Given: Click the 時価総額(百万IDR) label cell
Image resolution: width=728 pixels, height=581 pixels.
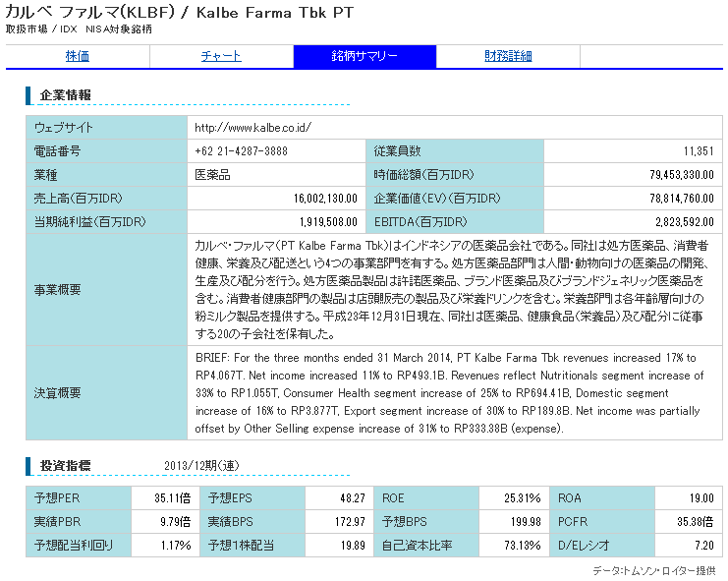Looking at the screenshot, I should 455,175.
